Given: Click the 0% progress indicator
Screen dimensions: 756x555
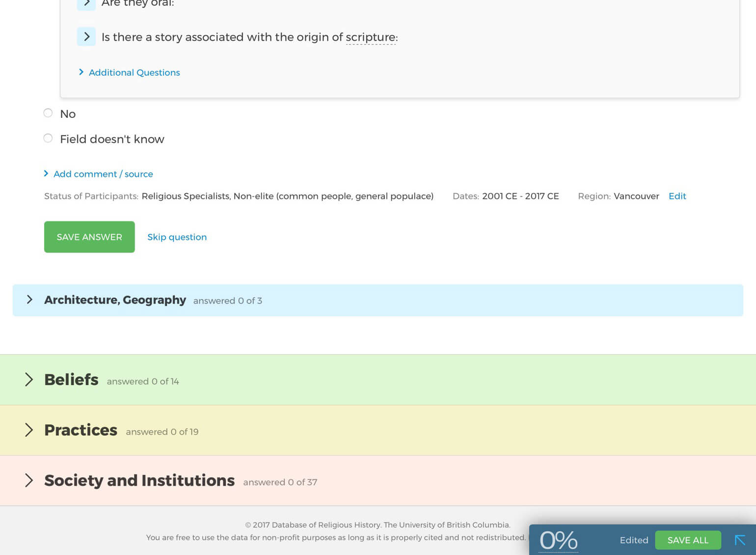Looking at the screenshot, I should point(558,540).
